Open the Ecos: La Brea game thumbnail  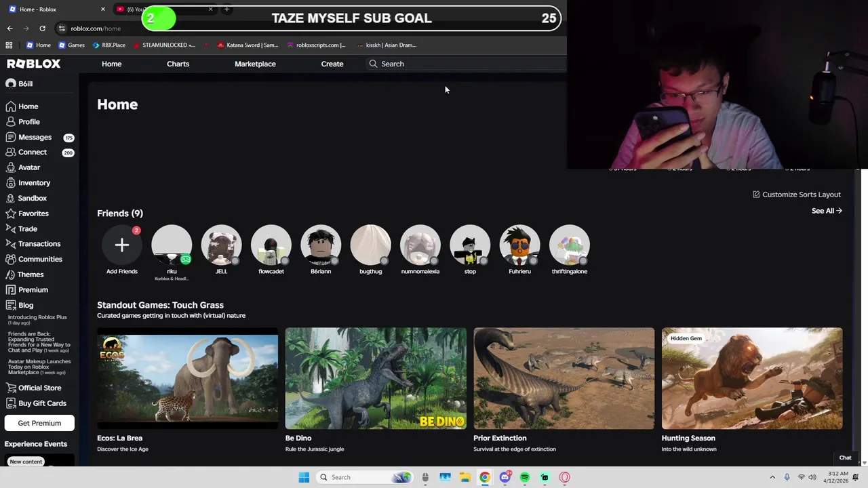pyautogui.click(x=187, y=378)
